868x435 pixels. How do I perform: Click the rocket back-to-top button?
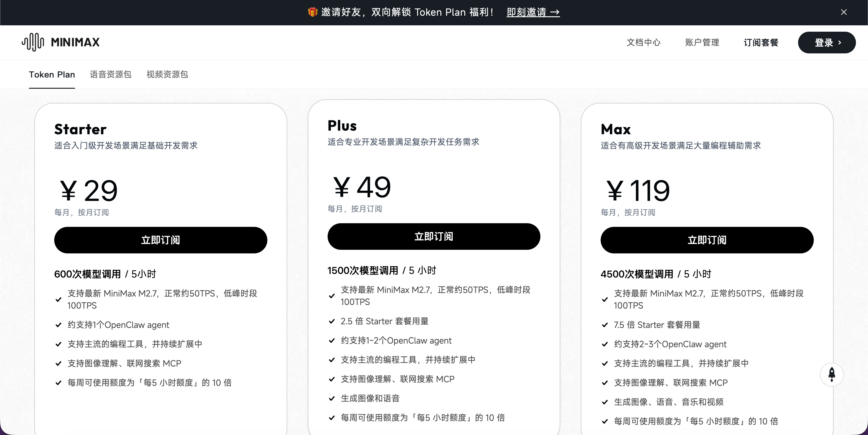click(832, 375)
